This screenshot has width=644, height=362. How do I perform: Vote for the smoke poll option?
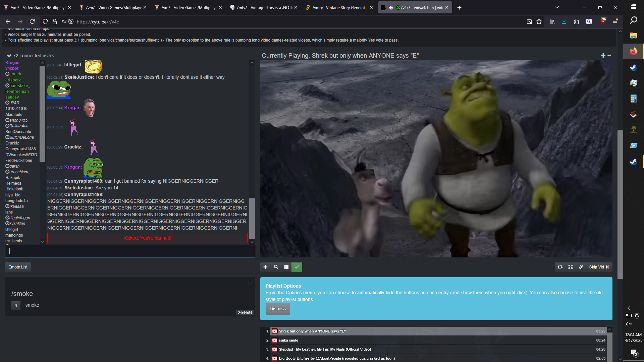(16, 305)
